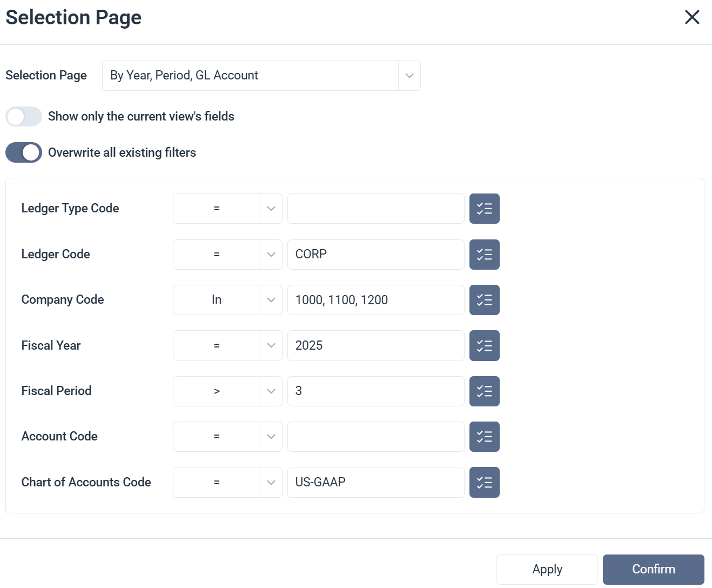Open the Ledger Type Code value selector
This screenshot has width=712, height=588.
(484, 208)
